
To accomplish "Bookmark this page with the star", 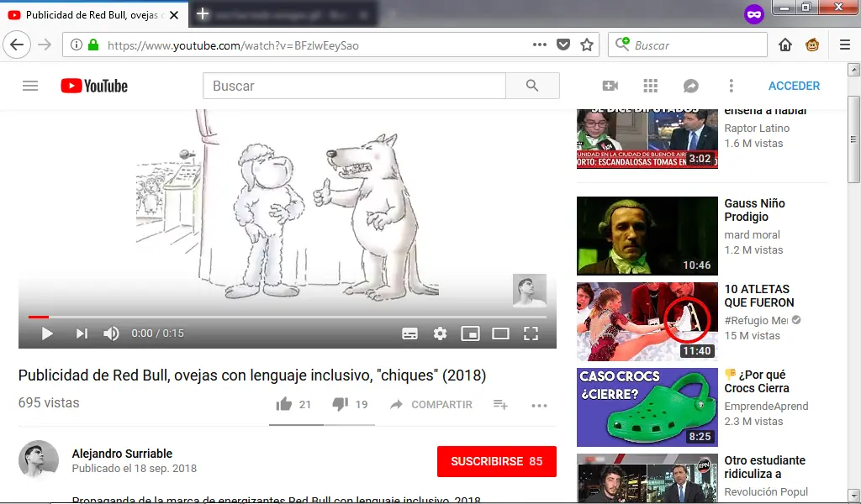I will (x=587, y=45).
